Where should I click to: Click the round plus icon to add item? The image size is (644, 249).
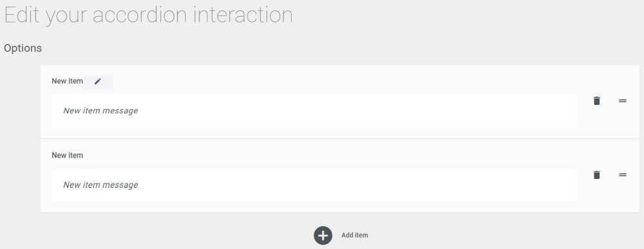click(323, 235)
